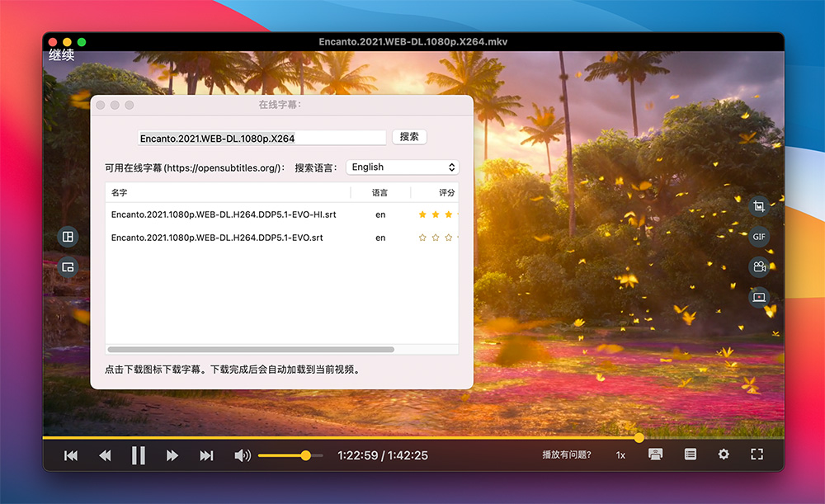Select the DDP5.1-EVO.srt subtitle row
The width and height of the screenshot is (825, 504).
coord(282,238)
